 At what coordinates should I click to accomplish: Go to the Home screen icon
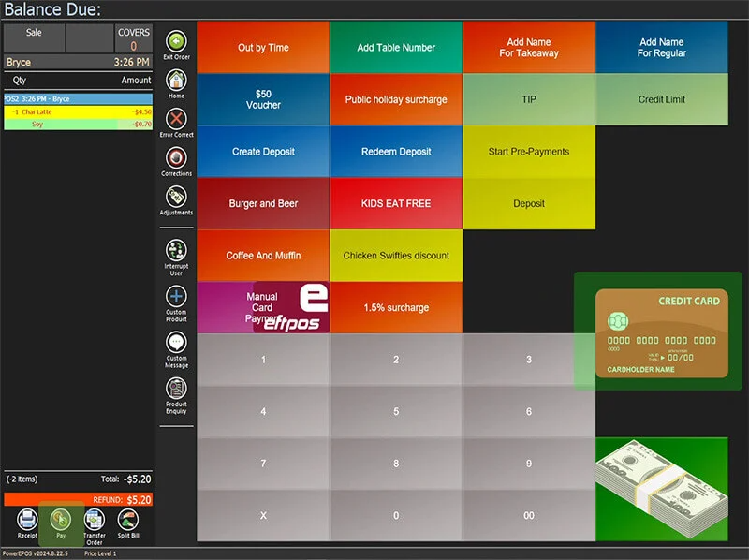[176, 81]
